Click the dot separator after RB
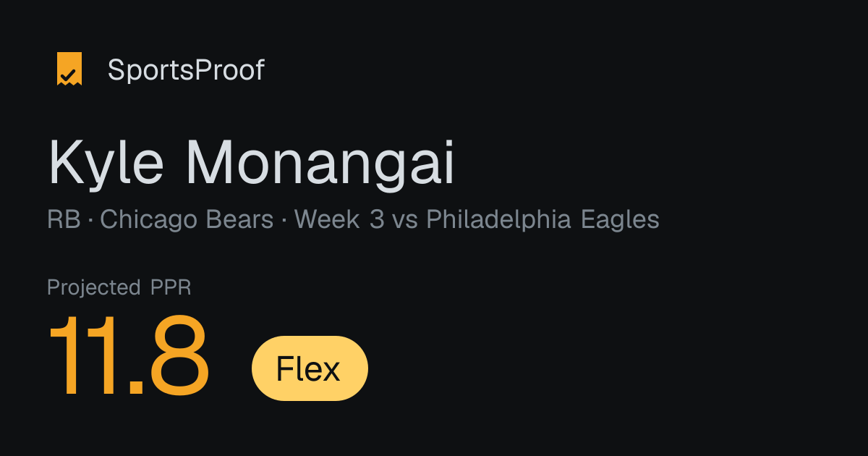 point(90,220)
